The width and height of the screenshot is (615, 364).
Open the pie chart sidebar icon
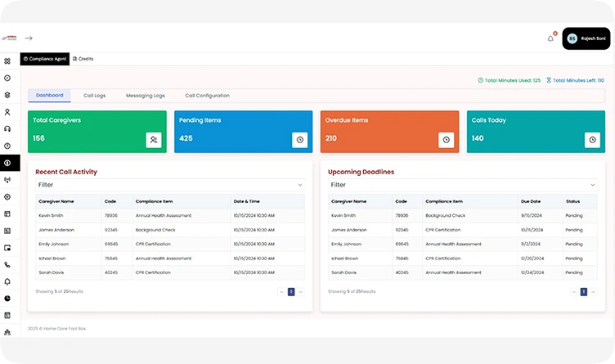pyautogui.click(x=7, y=299)
